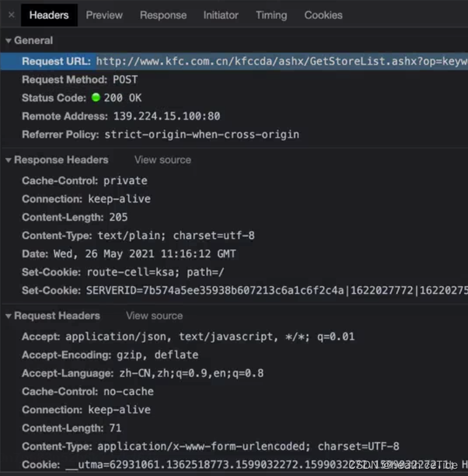Click the green status code indicator dot

(x=96, y=97)
